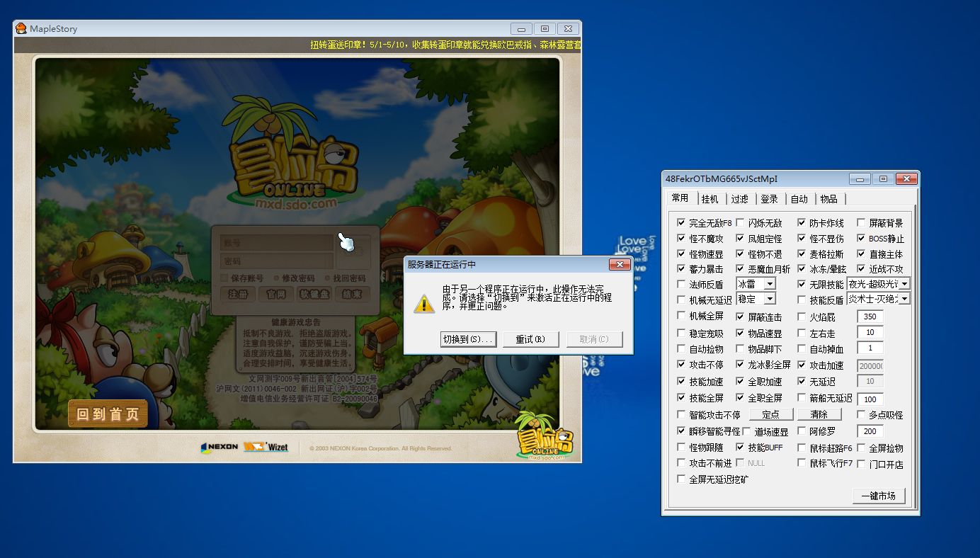Switch to the 物品 tab
The height and width of the screenshot is (558, 980).
coord(829,199)
